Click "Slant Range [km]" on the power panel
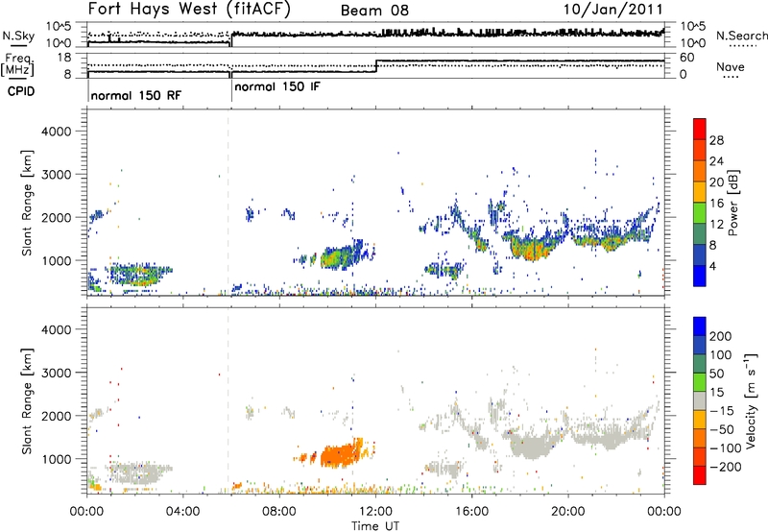The image size is (768, 532). [27, 203]
